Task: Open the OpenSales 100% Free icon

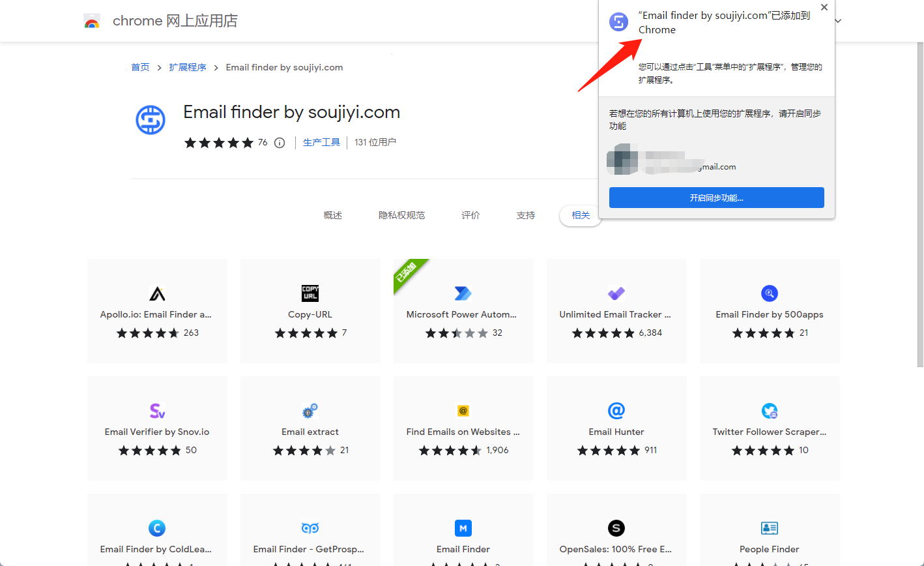Action: (616, 528)
